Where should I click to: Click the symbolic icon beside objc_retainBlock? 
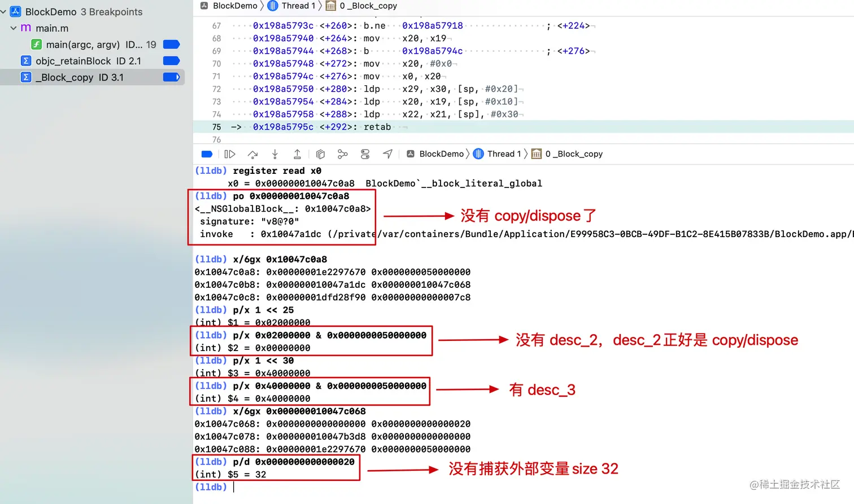click(x=26, y=60)
